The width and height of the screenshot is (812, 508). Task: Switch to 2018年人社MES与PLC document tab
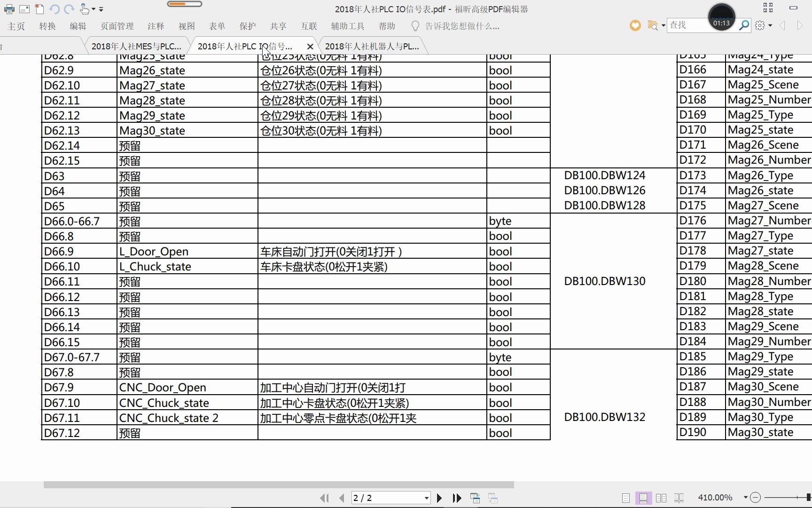click(x=136, y=46)
